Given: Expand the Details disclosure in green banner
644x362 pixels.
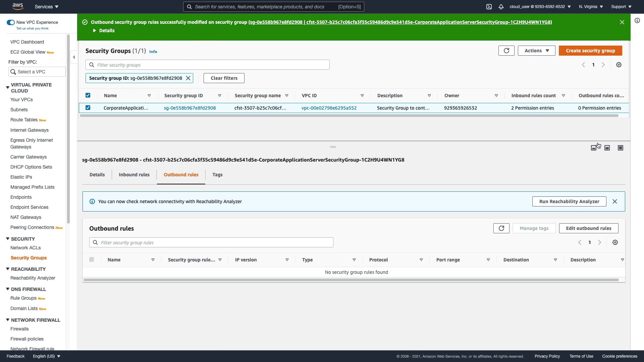Looking at the screenshot, I should point(104,31).
